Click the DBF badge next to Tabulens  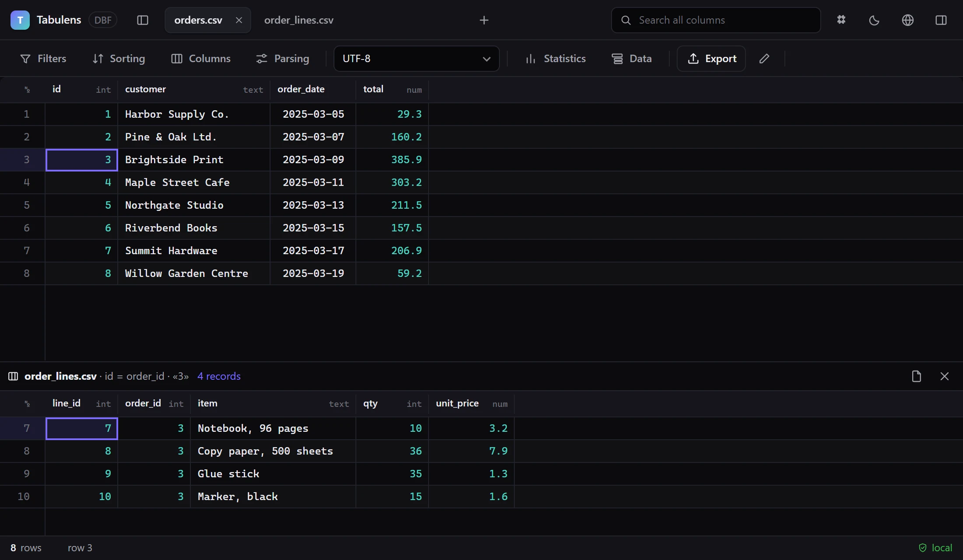click(103, 20)
